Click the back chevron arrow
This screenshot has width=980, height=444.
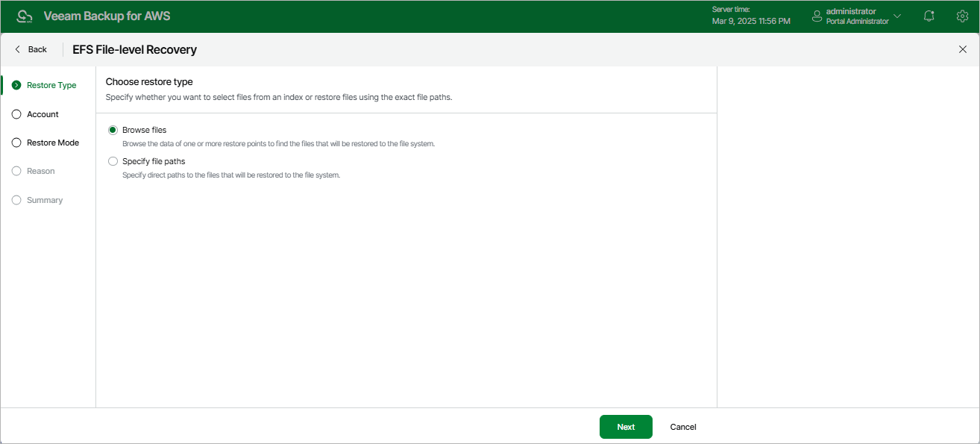click(x=16, y=49)
